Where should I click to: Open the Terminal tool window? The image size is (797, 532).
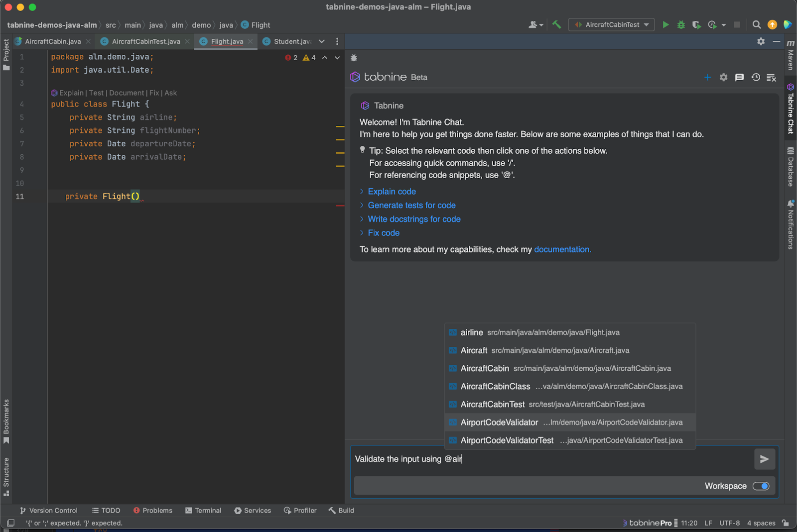203,510
